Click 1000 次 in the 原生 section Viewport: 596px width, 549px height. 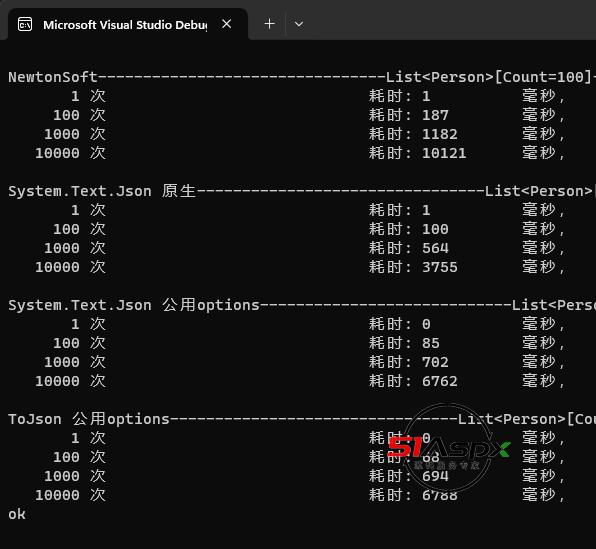tap(75, 248)
